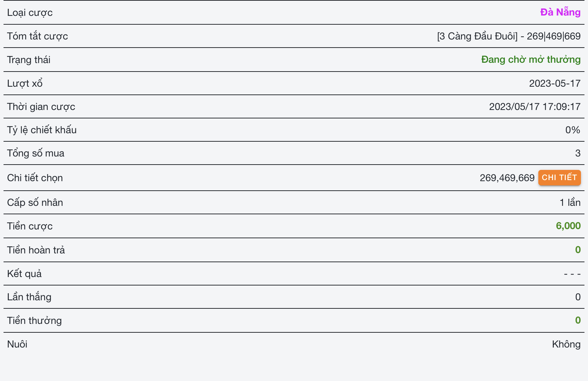The width and height of the screenshot is (588, 381).
Task: Click the Trạng thái label
Action: (x=29, y=60)
